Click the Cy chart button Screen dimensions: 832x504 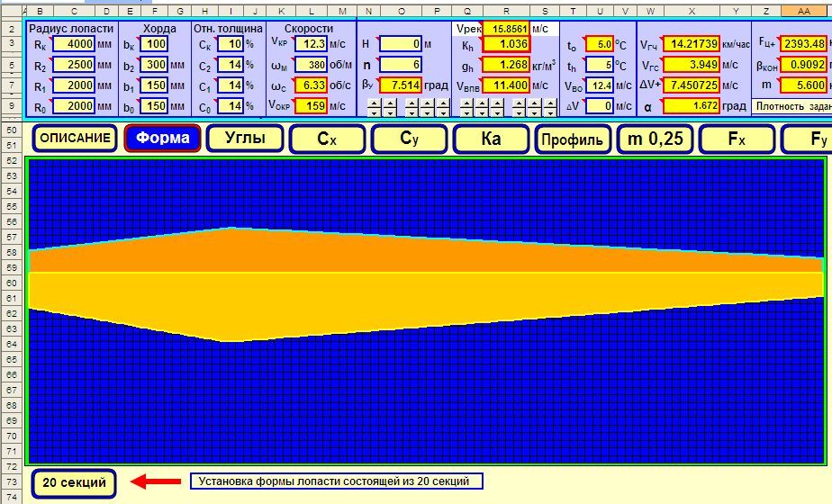409,139
